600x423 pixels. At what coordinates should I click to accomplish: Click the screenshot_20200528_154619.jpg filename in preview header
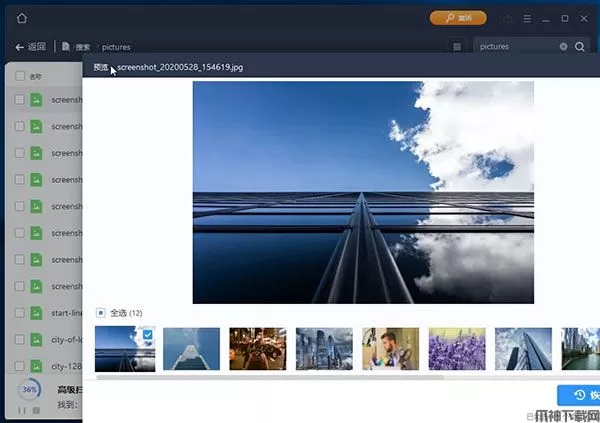(180, 67)
